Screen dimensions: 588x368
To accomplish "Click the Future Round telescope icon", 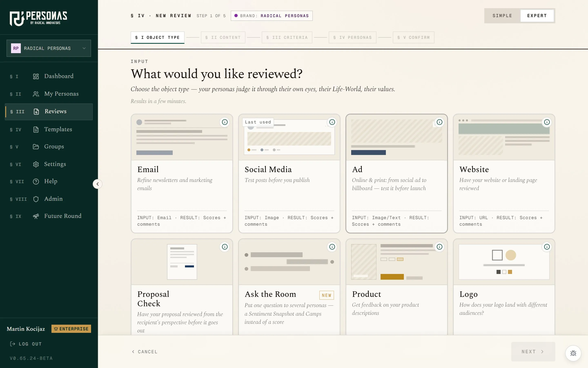I will point(36,216).
